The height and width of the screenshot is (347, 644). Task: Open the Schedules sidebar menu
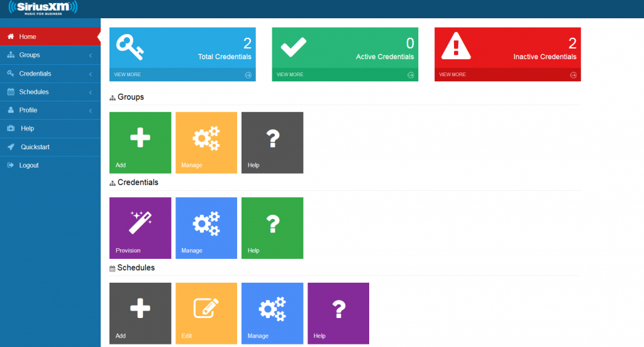(50, 92)
